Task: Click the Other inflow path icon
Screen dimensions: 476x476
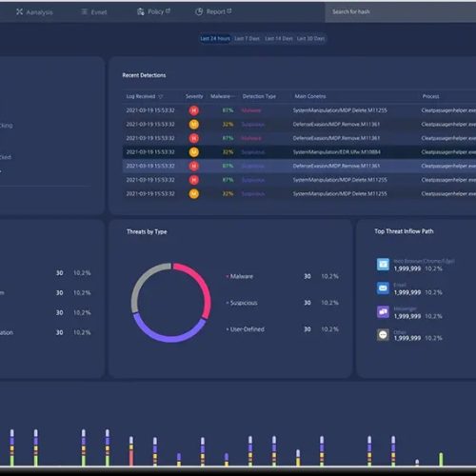Action: [x=383, y=335]
